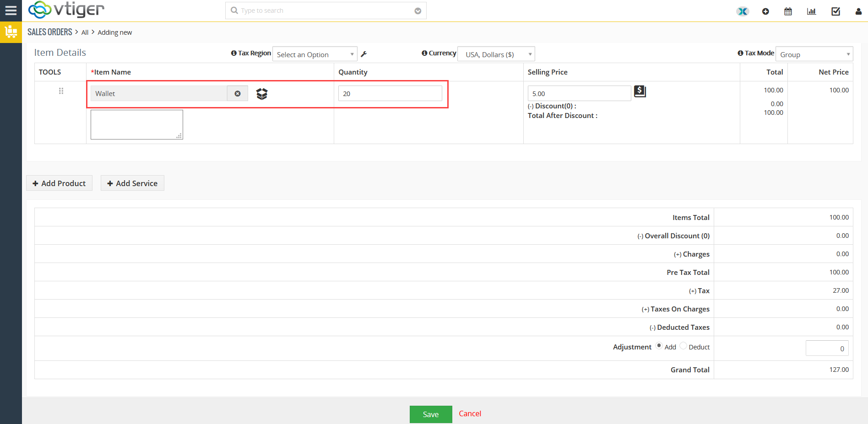Click the Charges link
868x424 pixels.
(x=696, y=254)
